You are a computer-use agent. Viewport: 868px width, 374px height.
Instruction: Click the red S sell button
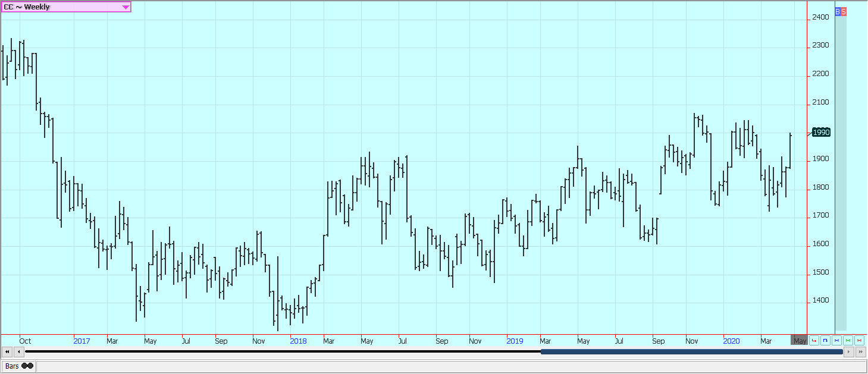844,11
